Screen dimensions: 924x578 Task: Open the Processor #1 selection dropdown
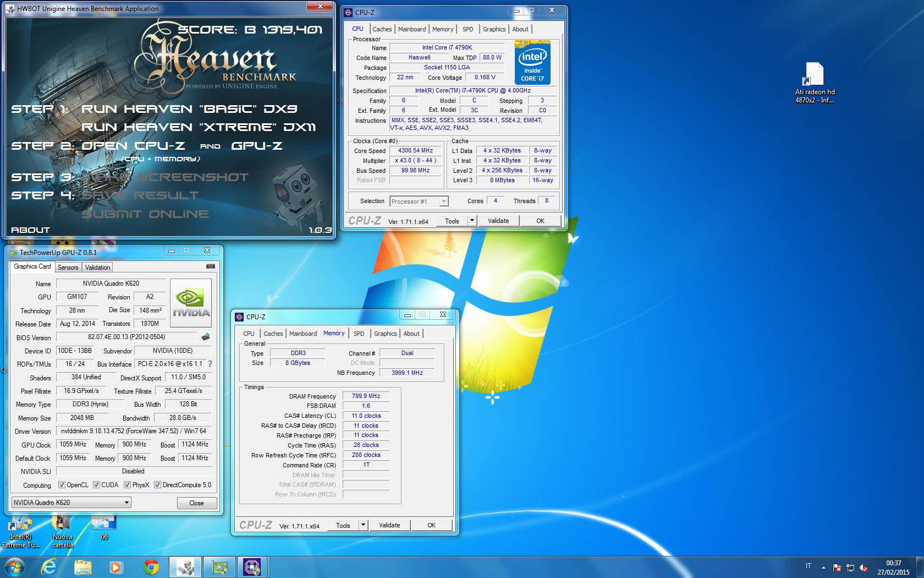419,201
